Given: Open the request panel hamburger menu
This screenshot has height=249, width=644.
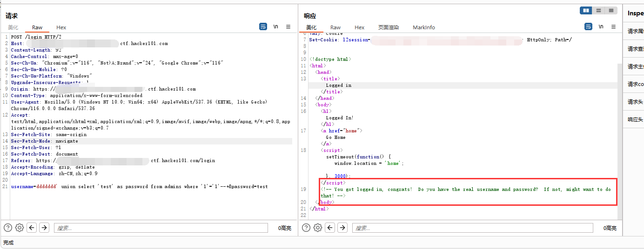Looking at the screenshot, I should pyautogui.click(x=288, y=27).
